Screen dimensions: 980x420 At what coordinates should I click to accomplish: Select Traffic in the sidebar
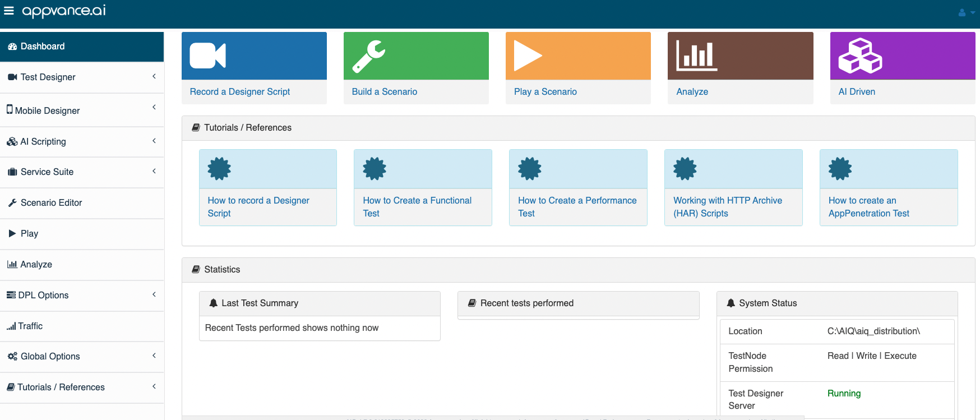[30, 326]
